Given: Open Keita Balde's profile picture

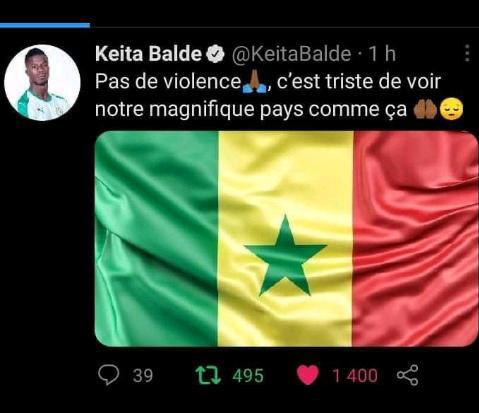Looking at the screenshot, I should pos(42,83).
